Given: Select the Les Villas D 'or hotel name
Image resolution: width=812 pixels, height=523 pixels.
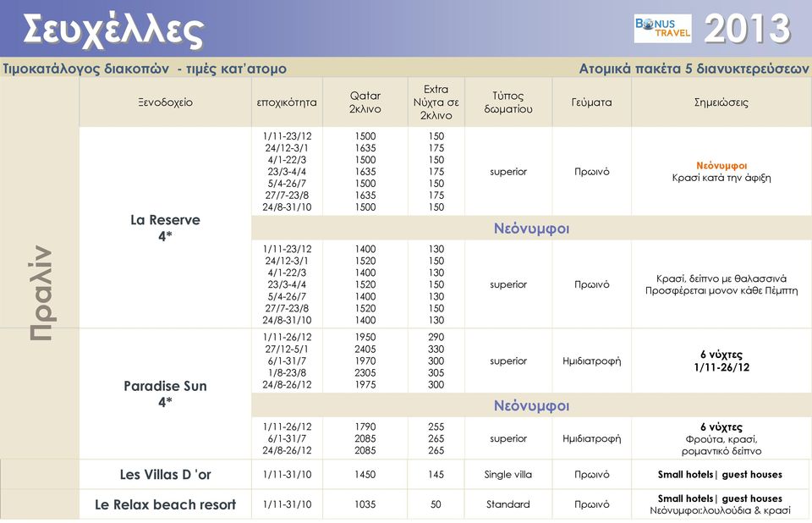Looking at the screenshot, I should click(x=165, y=474).
